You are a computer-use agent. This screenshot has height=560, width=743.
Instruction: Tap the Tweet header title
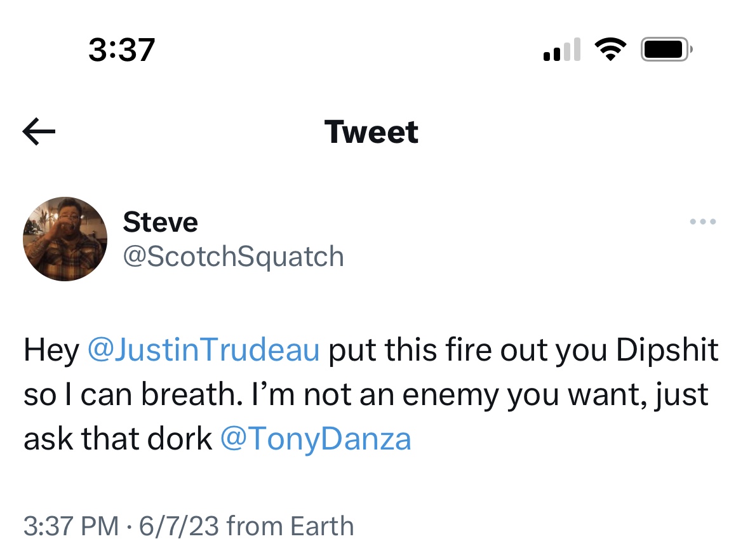(x=371, y=132)
